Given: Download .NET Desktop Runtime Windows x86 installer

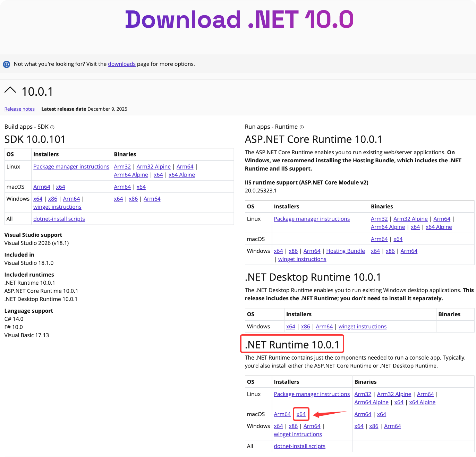Looking at the screenshot, I should pos(306,327).
